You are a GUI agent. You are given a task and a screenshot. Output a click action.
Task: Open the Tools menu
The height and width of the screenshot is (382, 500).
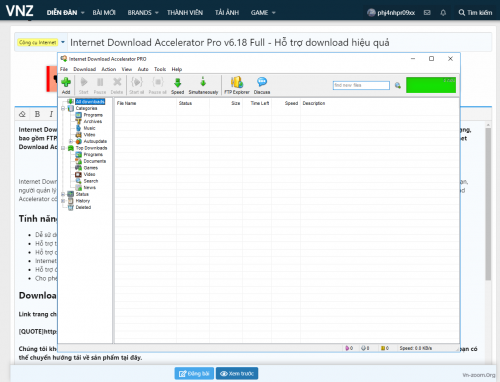pos(160,69)
